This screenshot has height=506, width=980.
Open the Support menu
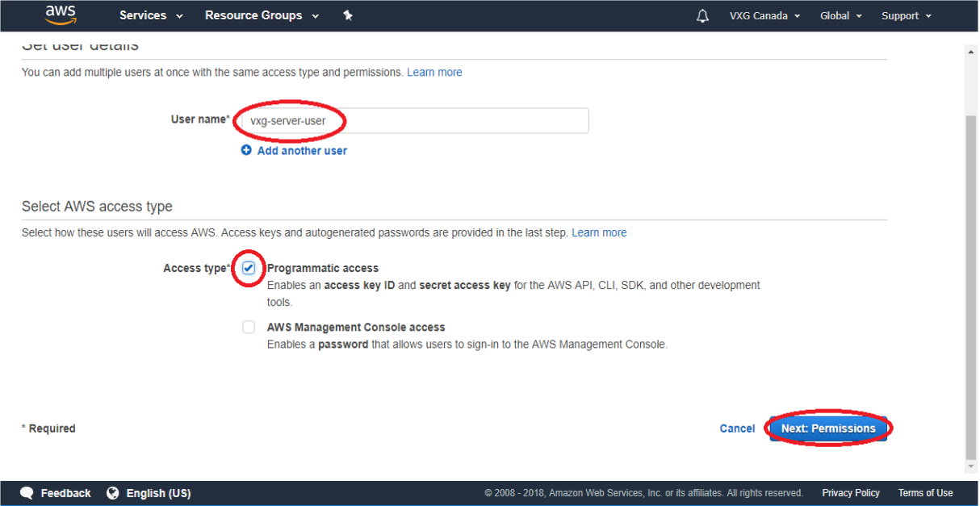coord(906,16)
